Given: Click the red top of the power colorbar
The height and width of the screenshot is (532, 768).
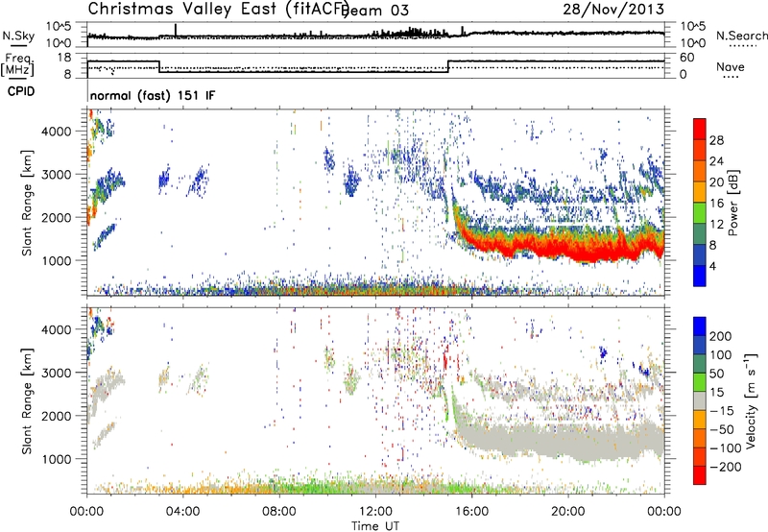Looking at the screenshot, I should click(700, 129).
